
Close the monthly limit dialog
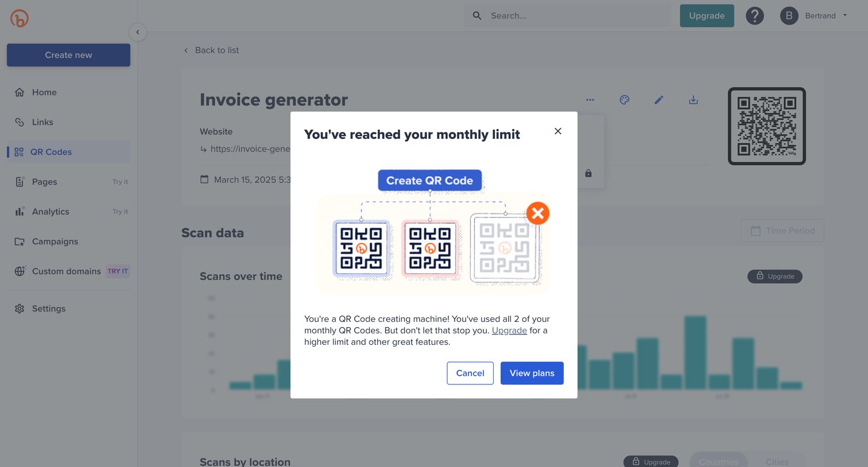coord(557,131)
